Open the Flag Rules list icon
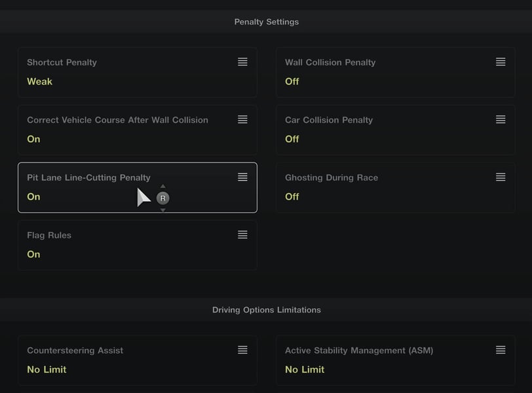This screenshot has width=532, height=393. click(x=242, y=234)
